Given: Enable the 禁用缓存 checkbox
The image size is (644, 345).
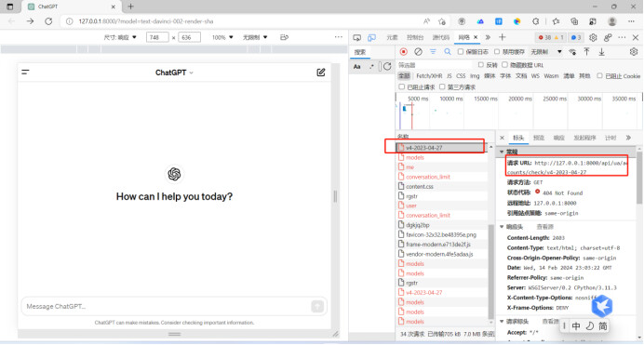Looking at the screenshot, I should pyautogui.click(x=497, y=52).
